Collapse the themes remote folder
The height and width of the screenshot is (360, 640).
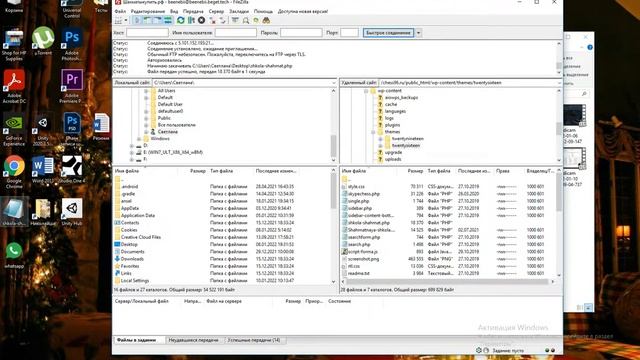pos(373,132)
